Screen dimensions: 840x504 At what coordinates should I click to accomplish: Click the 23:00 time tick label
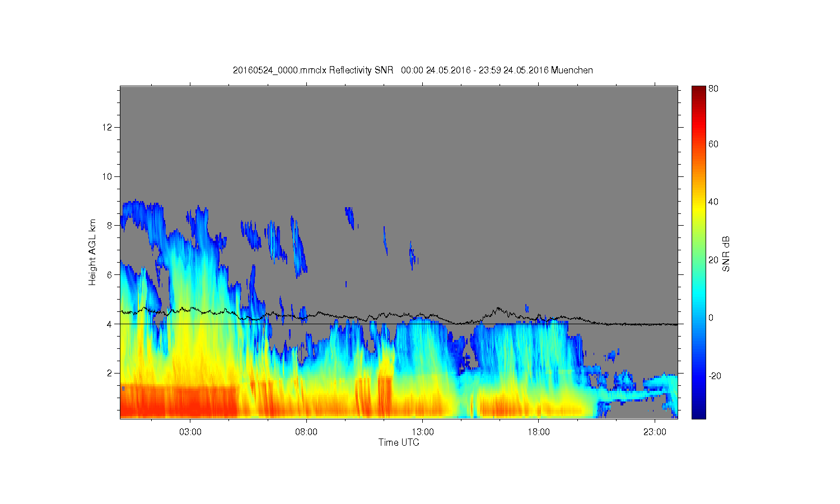(x=655, y=432)
